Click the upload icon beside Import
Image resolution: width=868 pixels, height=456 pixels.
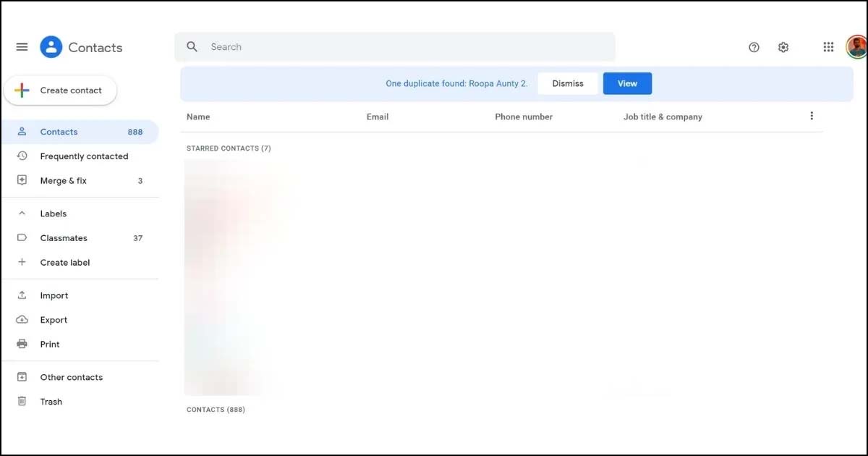[22, 295]
